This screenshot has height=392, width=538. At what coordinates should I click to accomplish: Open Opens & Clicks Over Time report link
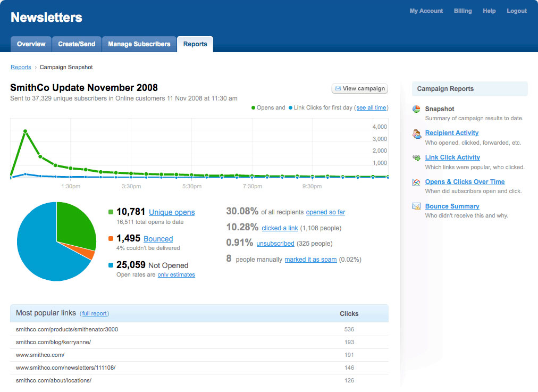pyautogui.click(x=465, y=182)
